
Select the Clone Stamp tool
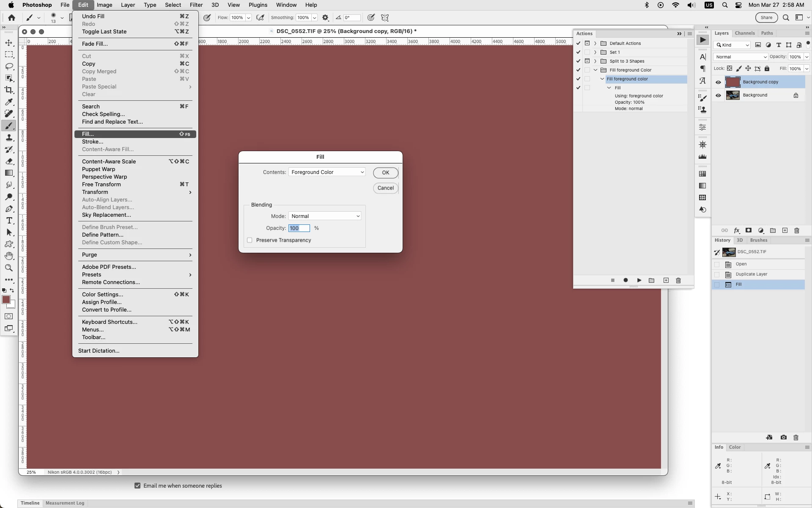(9, 138)
